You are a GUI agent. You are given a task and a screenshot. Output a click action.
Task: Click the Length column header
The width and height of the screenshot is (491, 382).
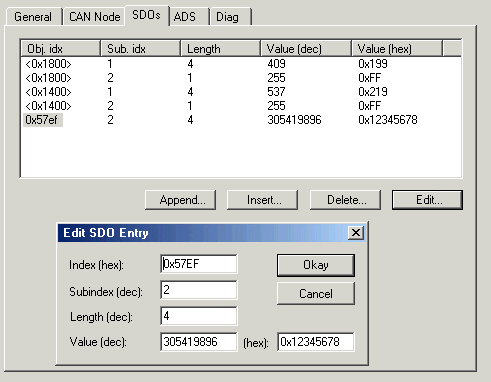(220, 49)
